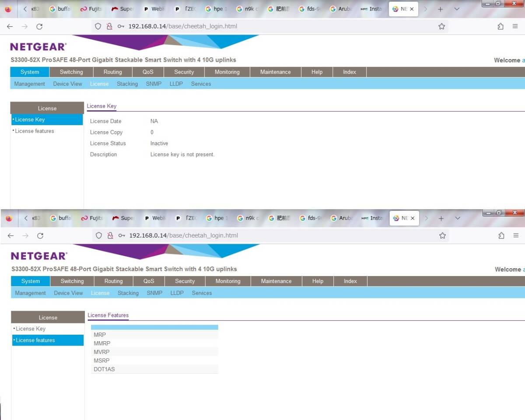The image size is (525, 420).
Task: Open Device View submenu in License Key window
Action: [67, 84]
